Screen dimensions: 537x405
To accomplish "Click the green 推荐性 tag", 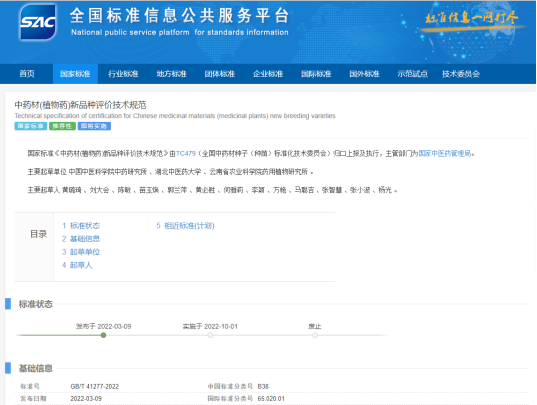I will pos(62,126).
